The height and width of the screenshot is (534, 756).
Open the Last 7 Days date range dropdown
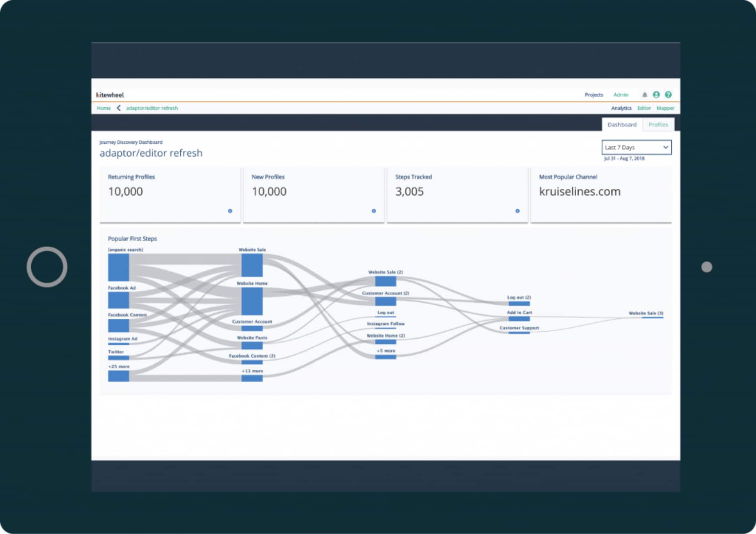click(x=637, y=147)
